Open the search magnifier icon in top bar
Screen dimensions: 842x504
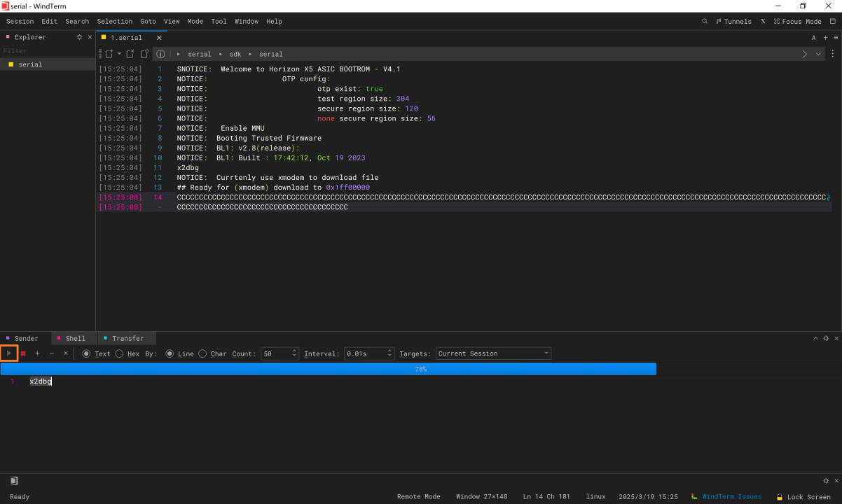click(x=705, y=22)
